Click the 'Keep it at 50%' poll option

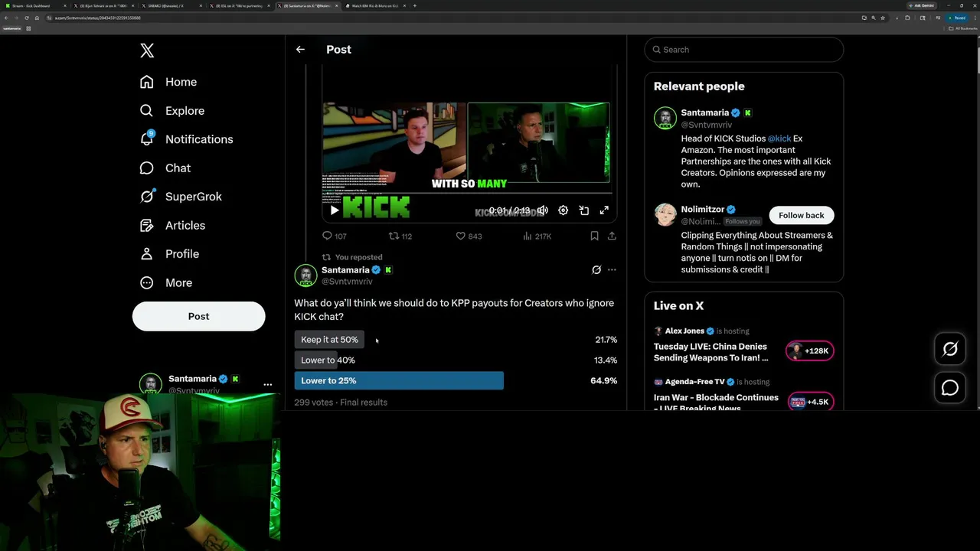tap(329, 339)
